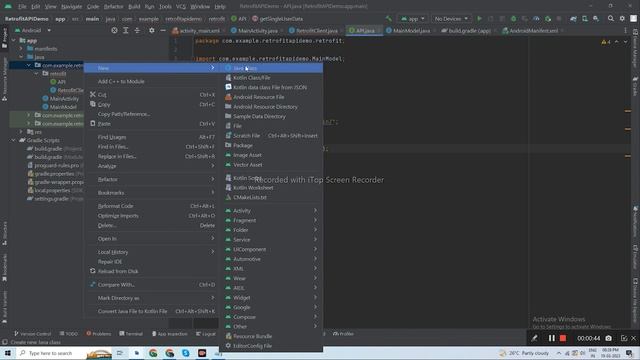Take screenshot with recorder camera icon
The image size is (640, 360).
coord(608,338)
